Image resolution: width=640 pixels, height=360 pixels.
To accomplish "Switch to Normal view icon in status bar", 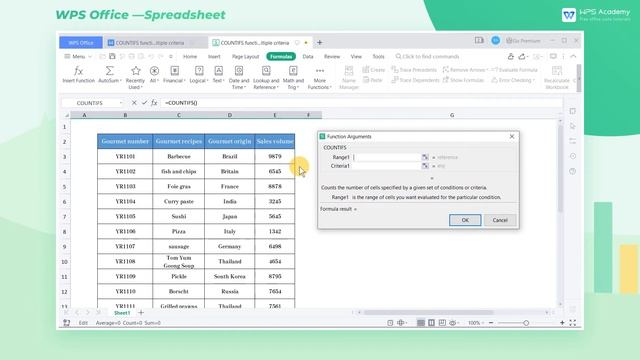I will [421, 323].
